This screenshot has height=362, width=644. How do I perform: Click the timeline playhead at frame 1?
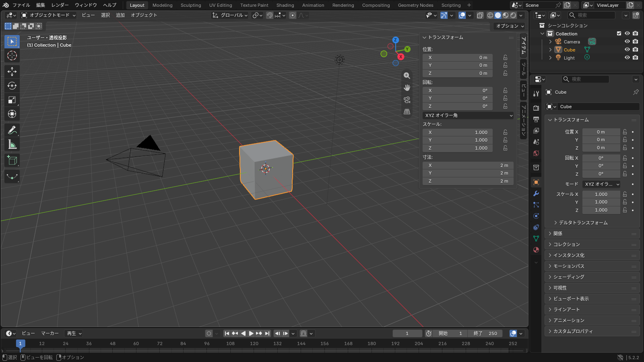(x=21, y=343)
